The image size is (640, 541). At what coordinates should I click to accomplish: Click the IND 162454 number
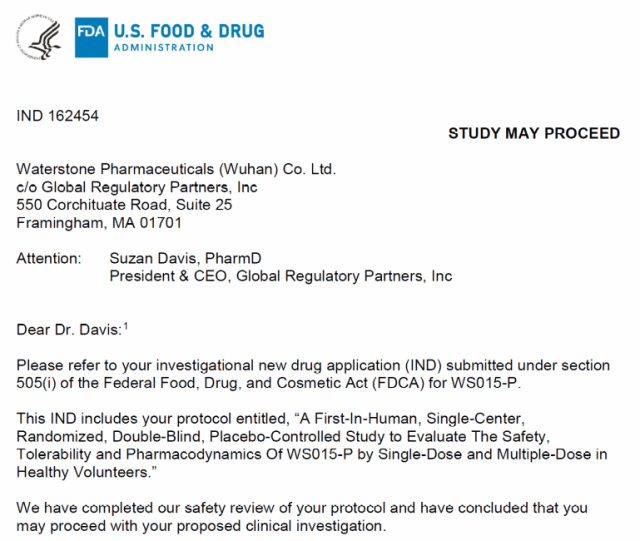58,115
